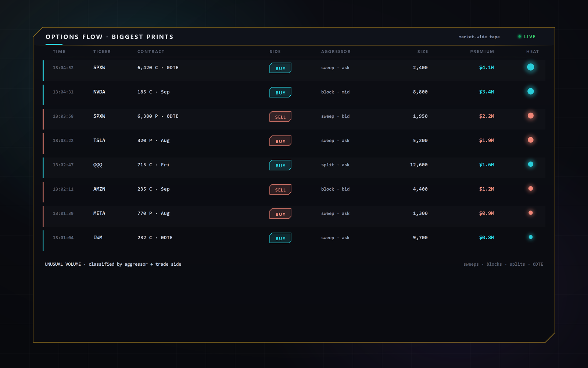Sort by the CONTRACT column header
Image resolution: width=588 pixels, height=368 pixels.
151,52
